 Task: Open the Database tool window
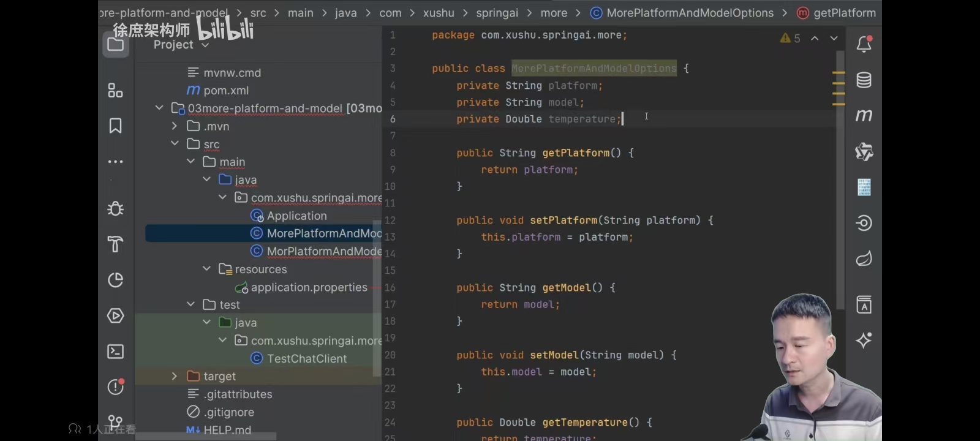click(x=864, y=80)
